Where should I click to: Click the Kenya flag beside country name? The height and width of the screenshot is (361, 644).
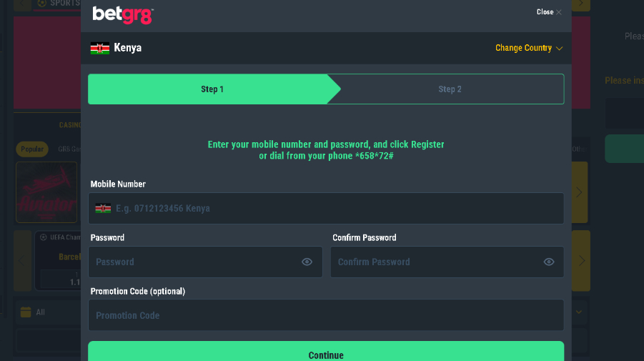pos(99,49)
